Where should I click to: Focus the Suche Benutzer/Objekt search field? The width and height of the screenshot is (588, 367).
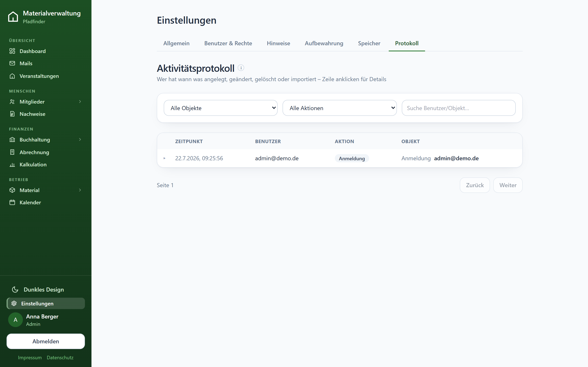click(x=459, y=108)
